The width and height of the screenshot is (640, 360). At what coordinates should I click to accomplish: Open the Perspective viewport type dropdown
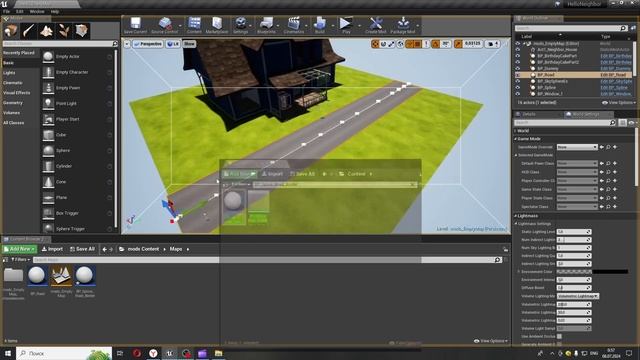[x=148, y=44]
